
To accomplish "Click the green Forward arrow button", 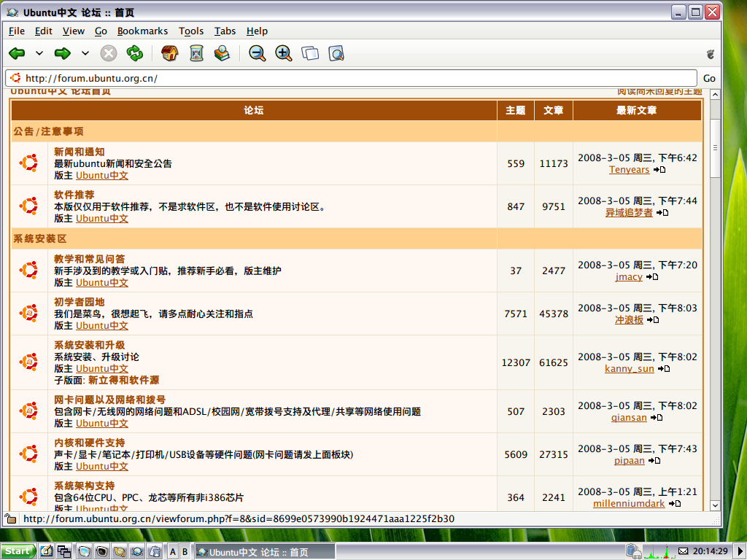I will 63,53.
